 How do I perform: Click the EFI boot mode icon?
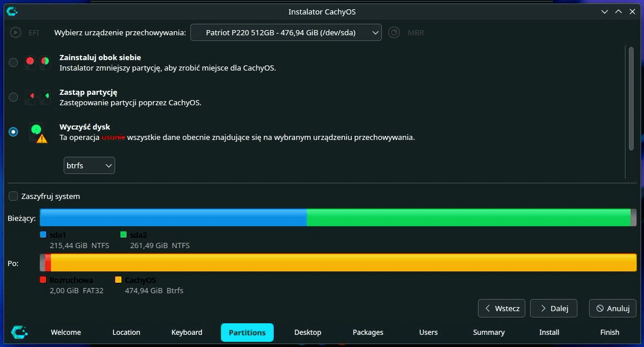pos(16,32)
